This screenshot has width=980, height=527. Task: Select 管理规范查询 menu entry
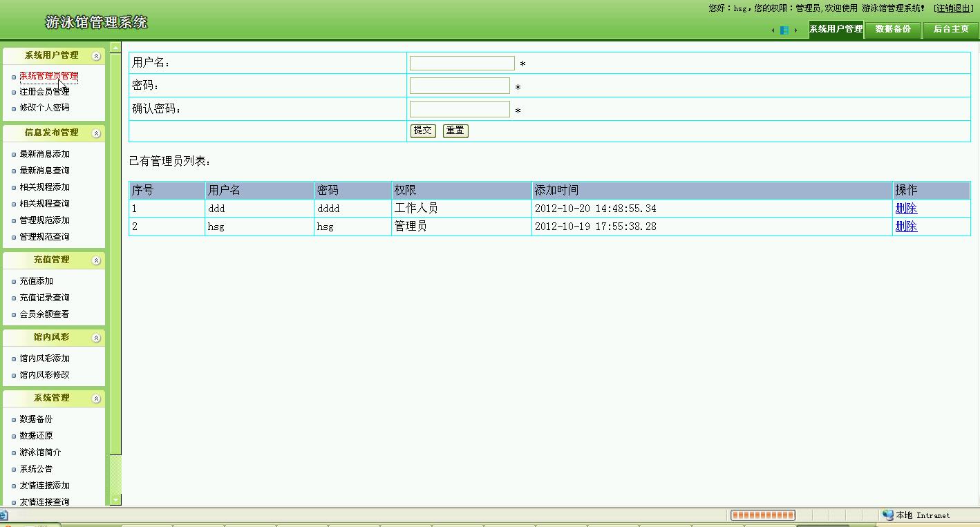[44, 237]
